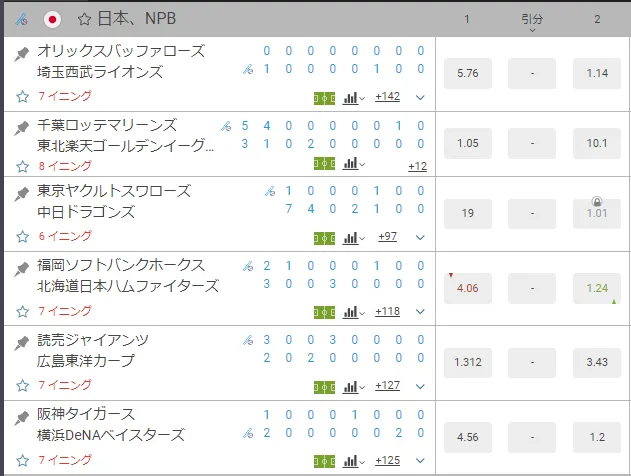Bet on 5.76 odds for オリックスバッファローズ
The height and width of the screenshot is (476, 631).
click(467, 72)
